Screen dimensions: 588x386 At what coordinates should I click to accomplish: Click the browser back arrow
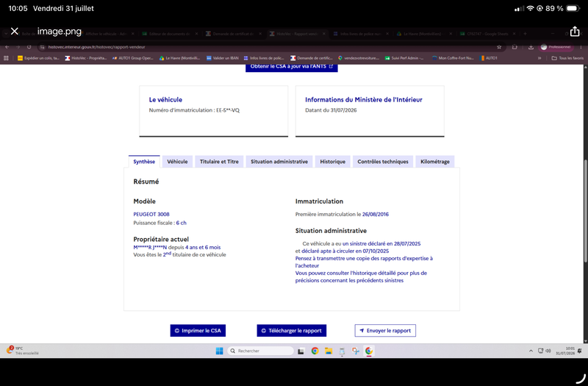tap(7, 47)
